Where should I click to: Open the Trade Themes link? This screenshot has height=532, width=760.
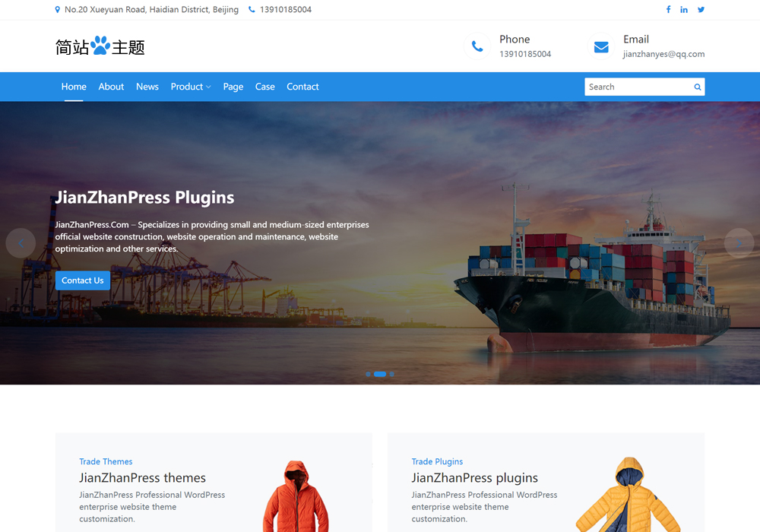click(106, 461)
